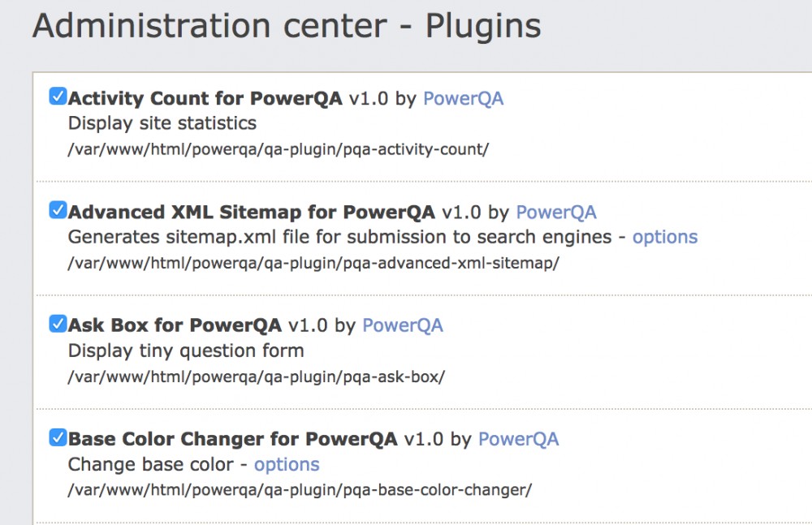812x525 pixels.
Task: Click the Advanced XML Sitemap for PowerQA title
Action: click(x=252, y=213)
